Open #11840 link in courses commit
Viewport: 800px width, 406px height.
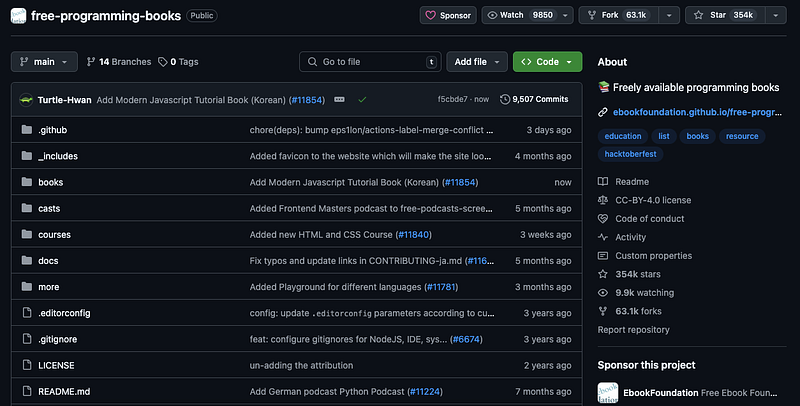click(x=413, y=235)
